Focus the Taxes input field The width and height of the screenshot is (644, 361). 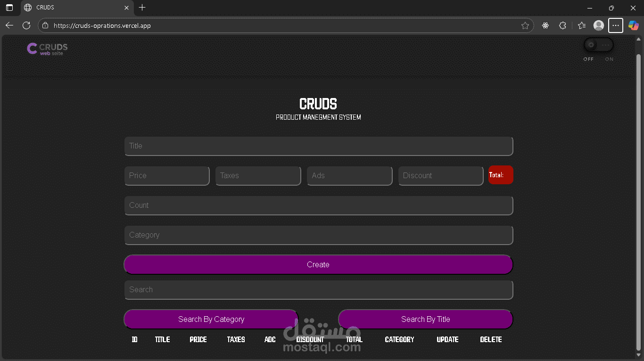258,176
